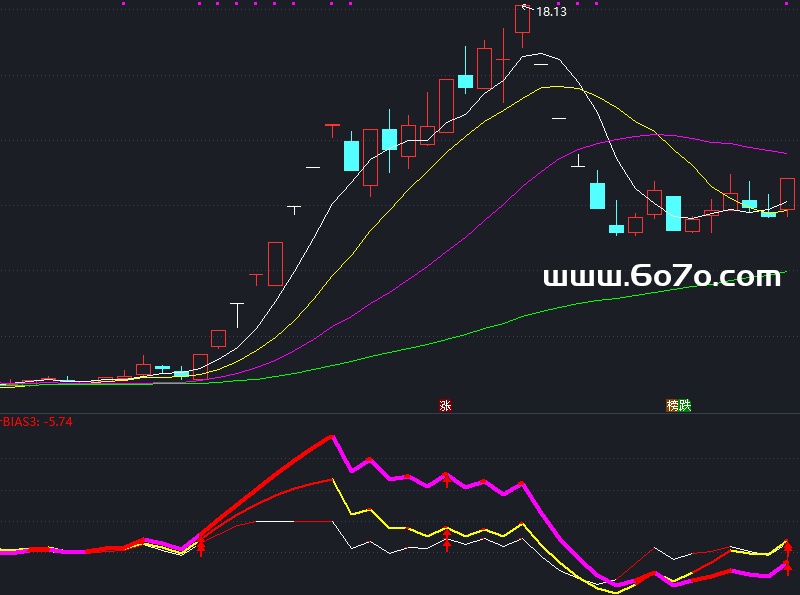Pick the yellow moving average line on the price chart
Viewport: 800px width, 595px height.
(x=450, y=146)
